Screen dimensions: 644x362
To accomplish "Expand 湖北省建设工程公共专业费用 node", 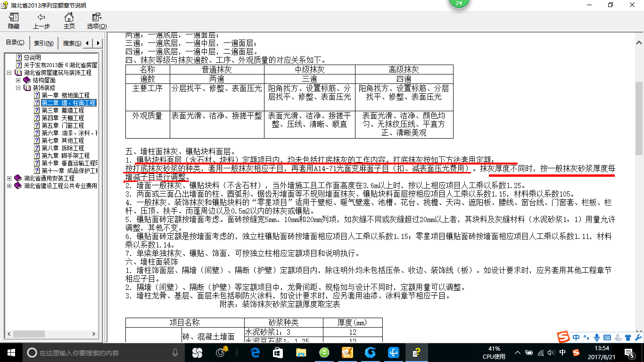I will pos(10,186).
